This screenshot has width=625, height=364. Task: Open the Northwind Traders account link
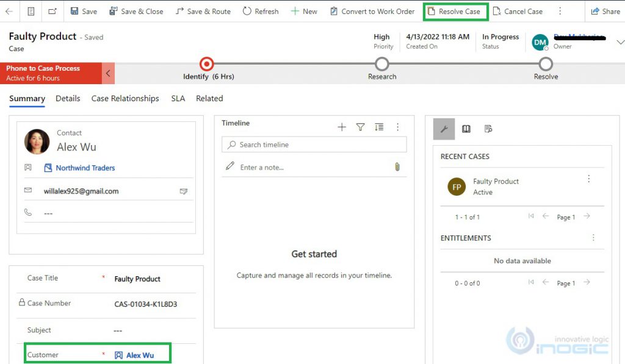[93, 168]
